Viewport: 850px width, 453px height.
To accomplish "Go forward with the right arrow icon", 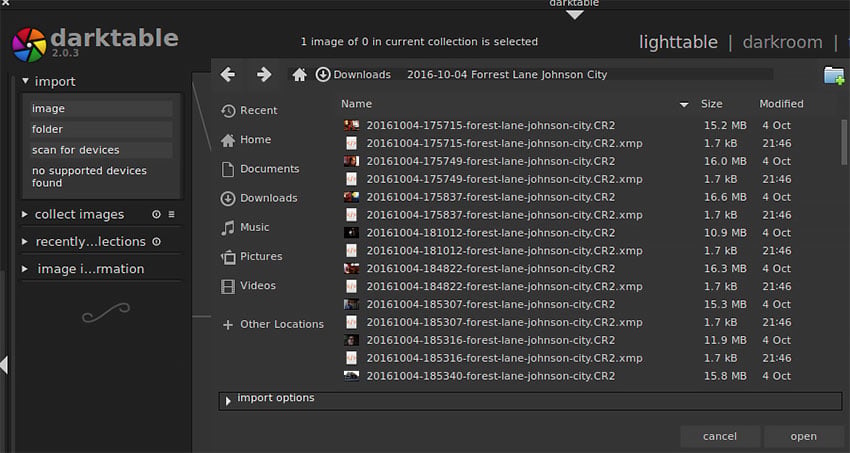I will tap(264, 74).
